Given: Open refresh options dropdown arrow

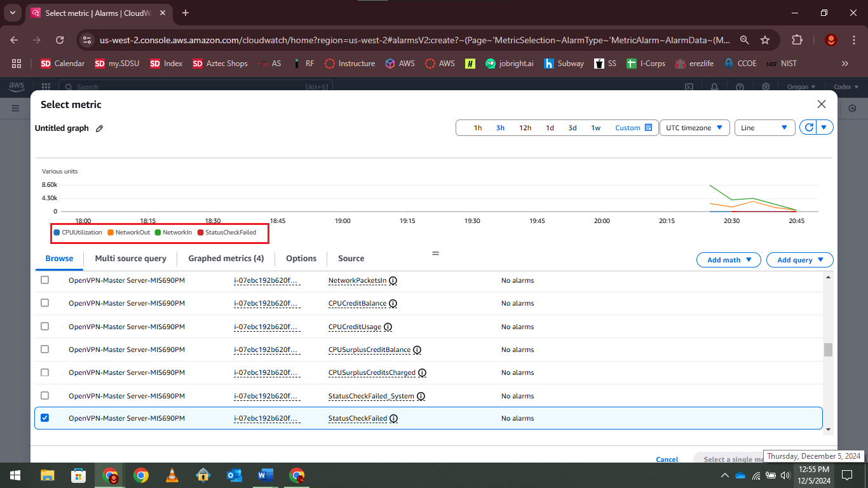Looking at the screenshot, I should tap(824, 128).
